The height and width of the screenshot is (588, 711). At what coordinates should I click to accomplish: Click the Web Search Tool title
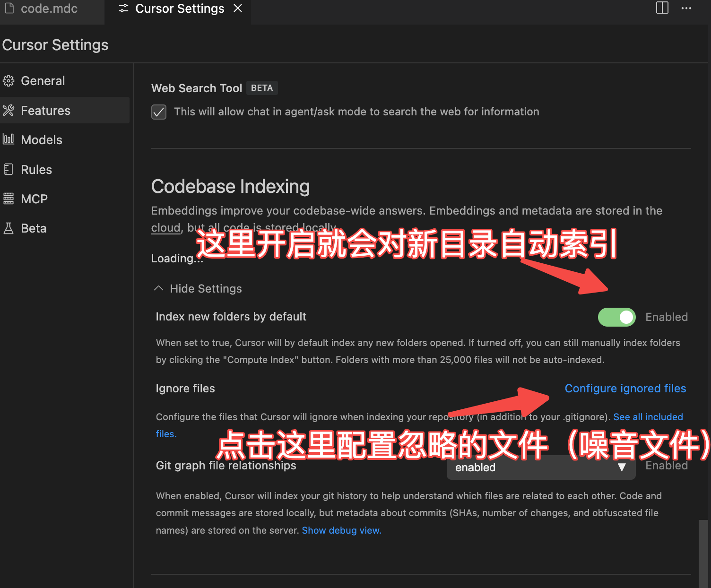point(197,88)
